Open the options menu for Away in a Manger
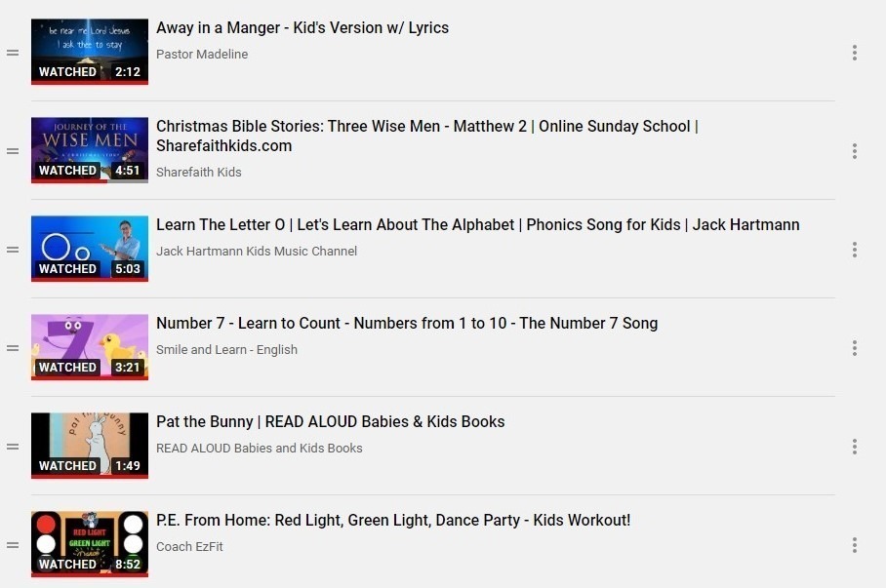The image size is (886, 588). click(855, 51)
